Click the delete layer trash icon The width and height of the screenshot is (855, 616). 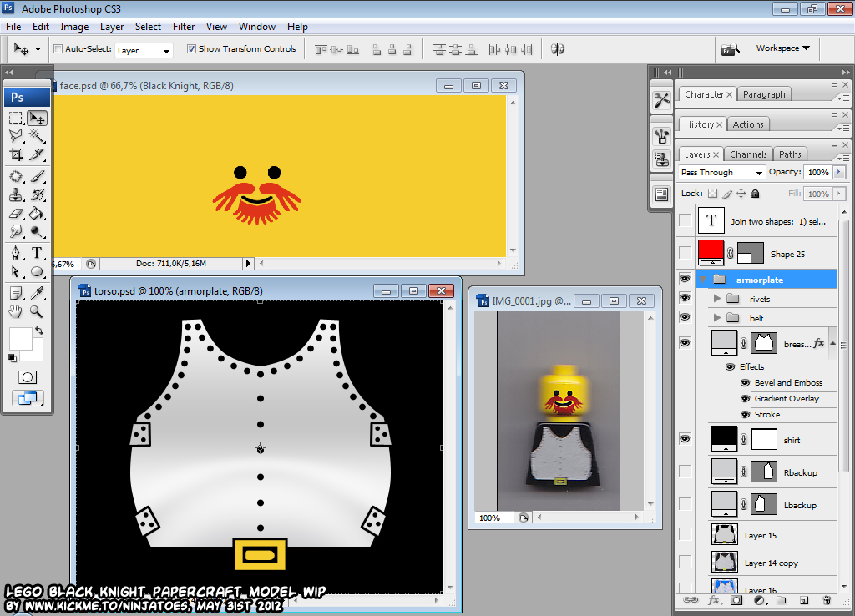pos(827,600)
